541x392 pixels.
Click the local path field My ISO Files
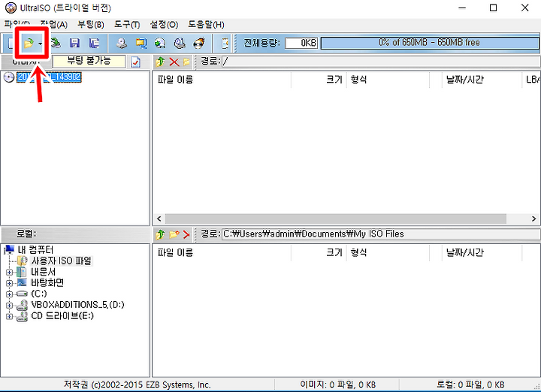pyautogui.click(x=381, y=234)
